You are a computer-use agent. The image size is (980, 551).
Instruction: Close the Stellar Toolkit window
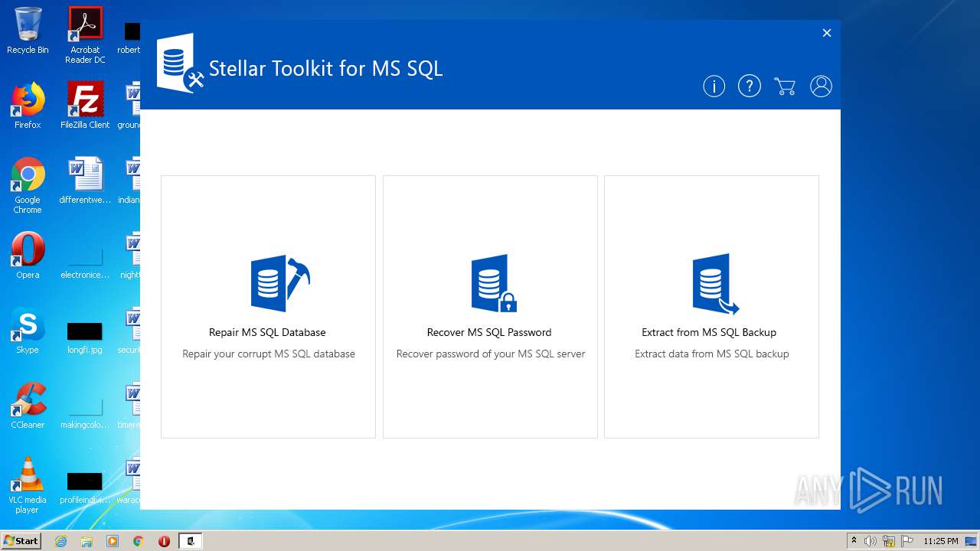pyautogui.click(x=827, y=33)
